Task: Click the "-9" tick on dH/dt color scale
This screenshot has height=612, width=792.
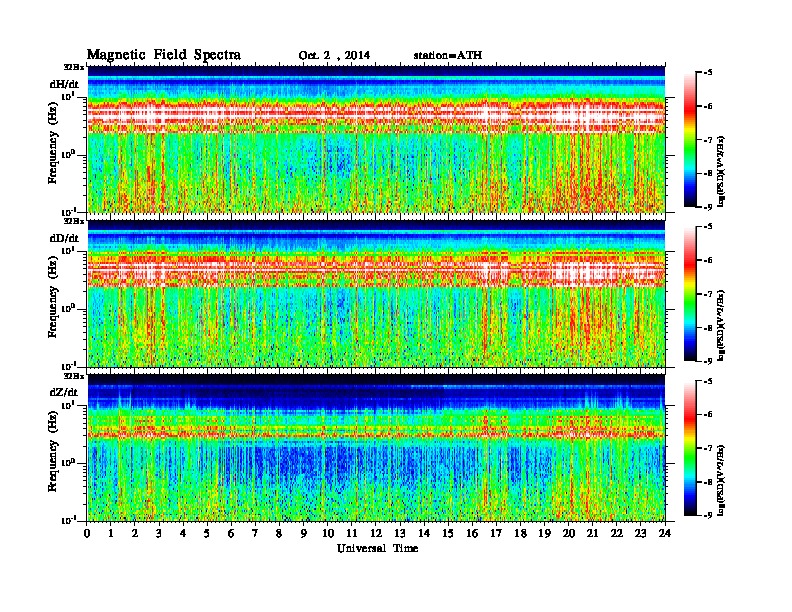Action: coord(708,207)
